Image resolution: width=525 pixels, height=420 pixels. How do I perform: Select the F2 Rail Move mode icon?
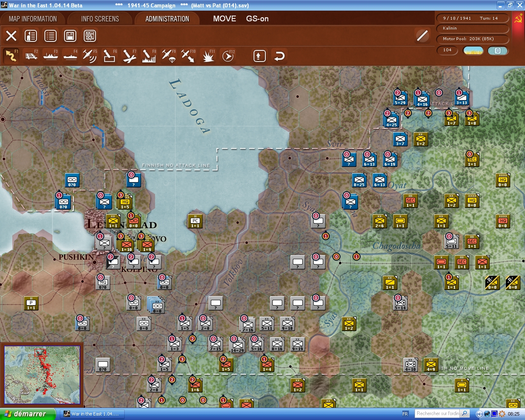[31, 56]
